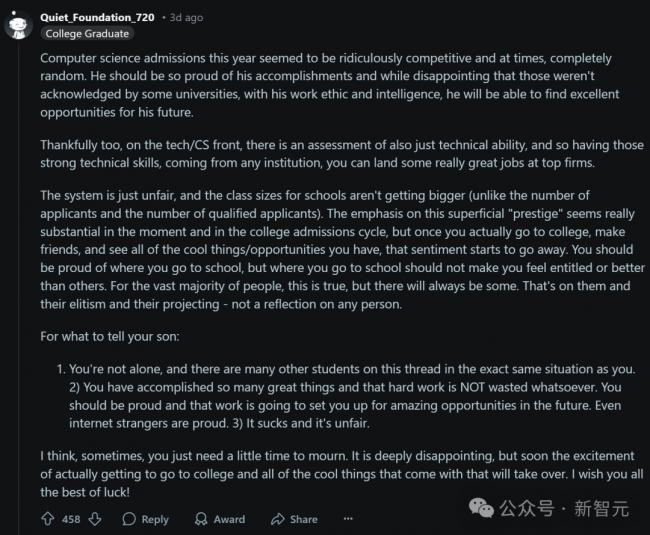This screenshot has width=650, height=535.
Task: Upvote the comment by Quiet_Foundation_720
Action: 47,519
